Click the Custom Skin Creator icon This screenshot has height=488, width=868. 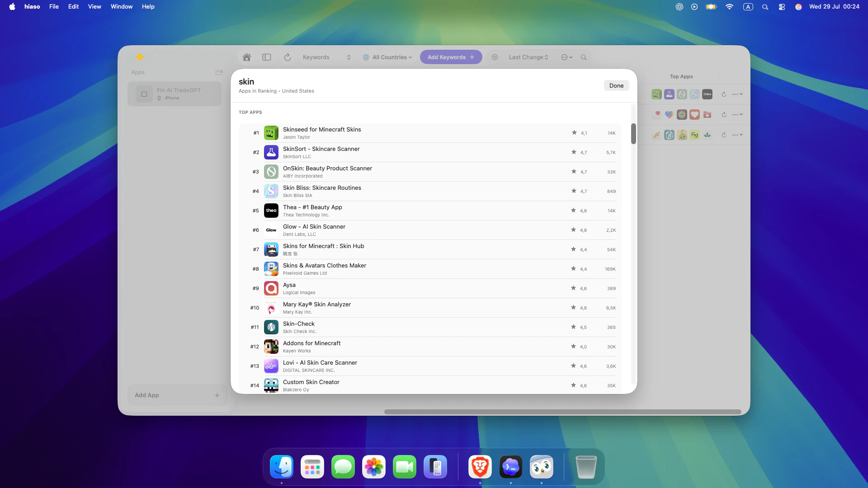pos(271,386)
